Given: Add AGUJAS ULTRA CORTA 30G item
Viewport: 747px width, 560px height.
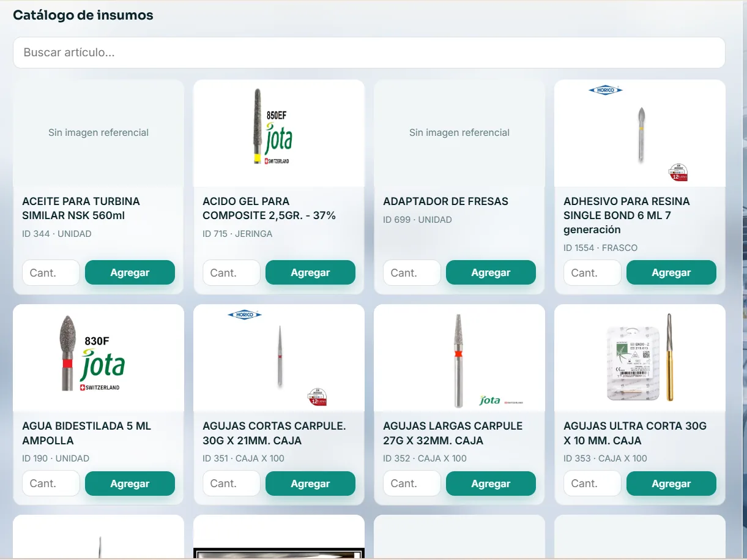Looking at the screenshot, I should [x=671, y=483].
